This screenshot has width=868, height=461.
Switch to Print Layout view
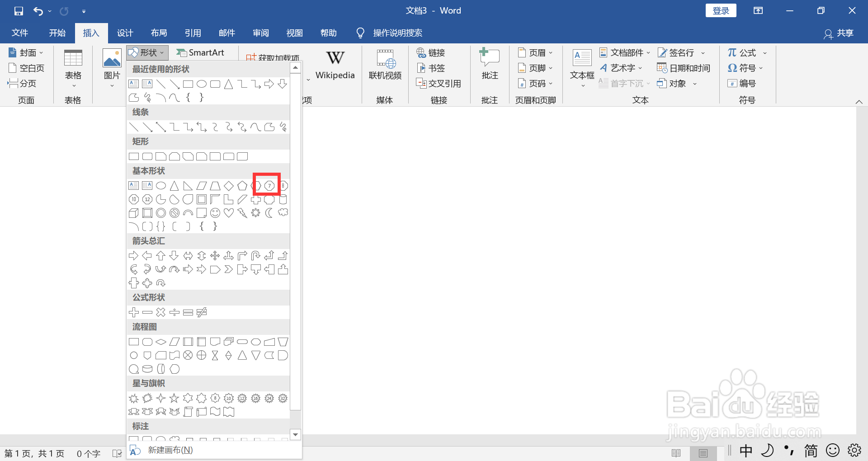[x=703, y=453]
